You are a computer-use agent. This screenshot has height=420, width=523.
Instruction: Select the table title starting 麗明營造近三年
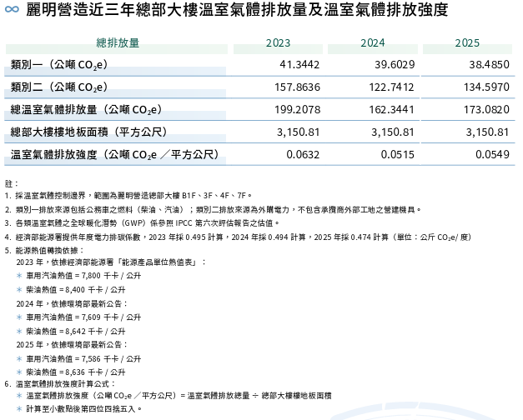[237, 9]
